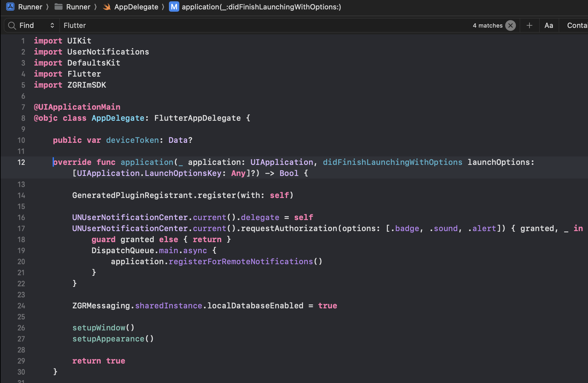This screenshot has height=383, width=588.
Task: Clear the Flutter search text
Action: (510, 25)
